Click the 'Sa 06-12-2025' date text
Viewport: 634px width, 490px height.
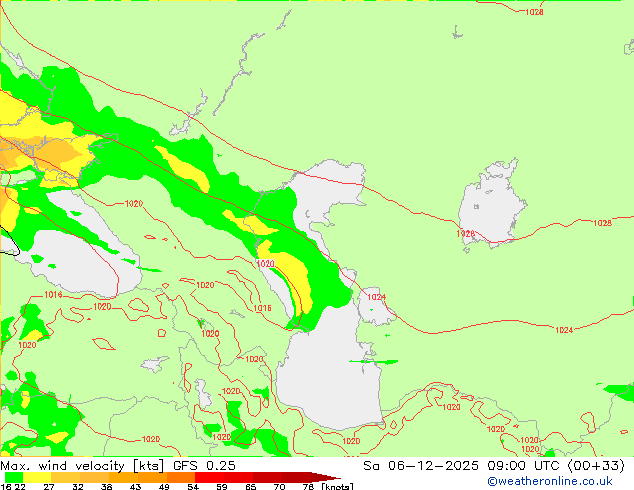pos(421,466)
